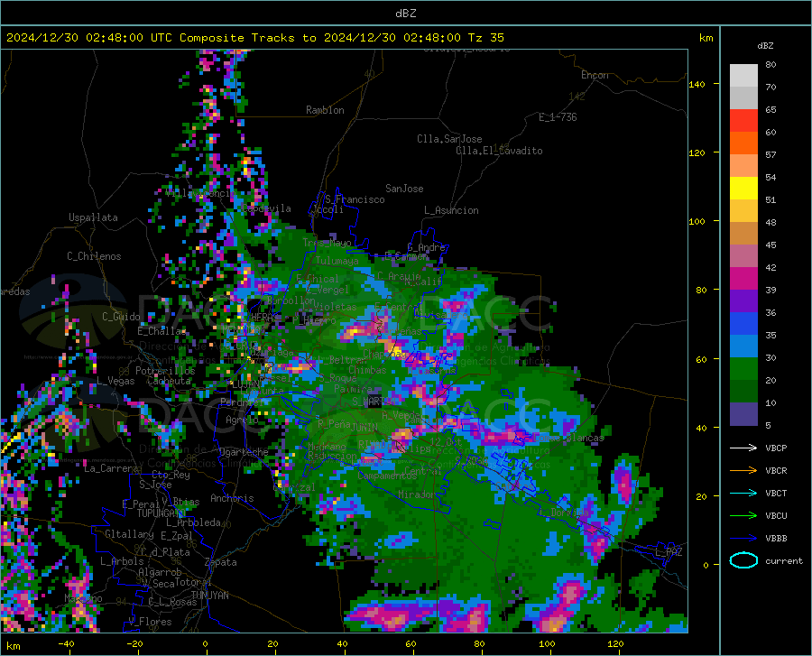Click the '-40' tick on the bottom axis

click(x=66, y=643)
